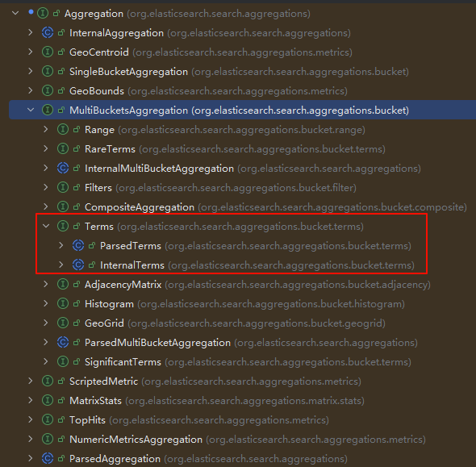Screen dimensions: 476x467
Task: Expand the ScriptedMetric node
Action: tap(31, 381)
